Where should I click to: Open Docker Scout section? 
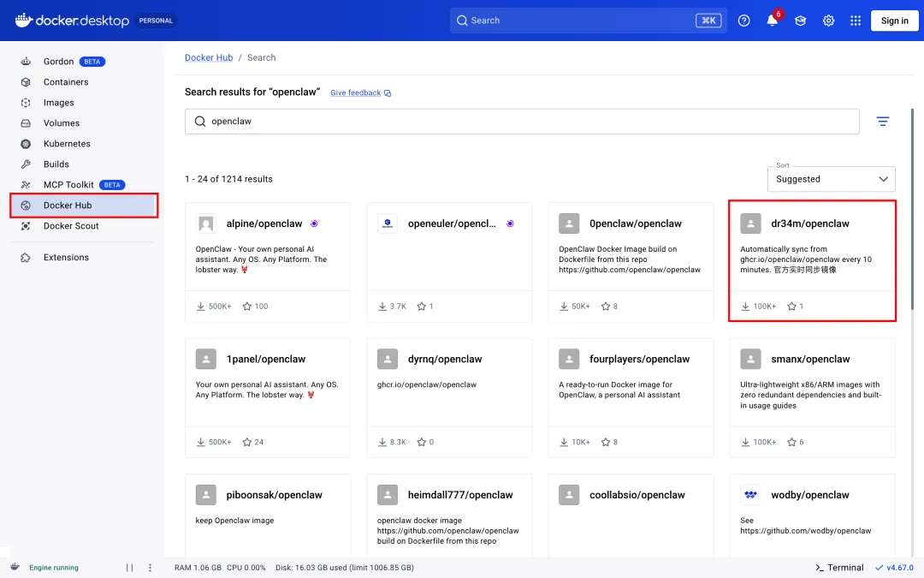click(x=82, y=226)
